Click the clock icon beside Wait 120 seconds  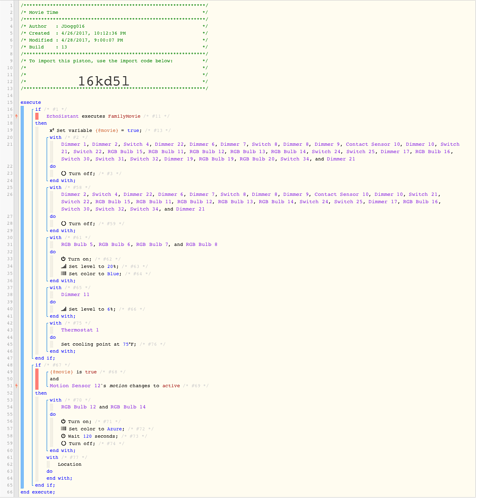coord(63,436)
